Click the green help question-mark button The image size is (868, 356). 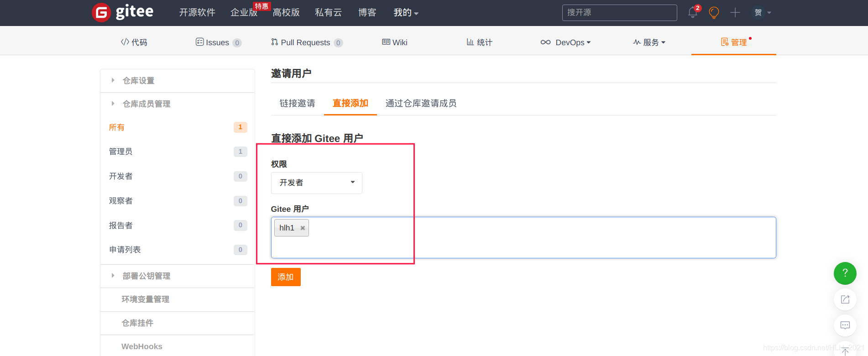[x=845, y=273]
